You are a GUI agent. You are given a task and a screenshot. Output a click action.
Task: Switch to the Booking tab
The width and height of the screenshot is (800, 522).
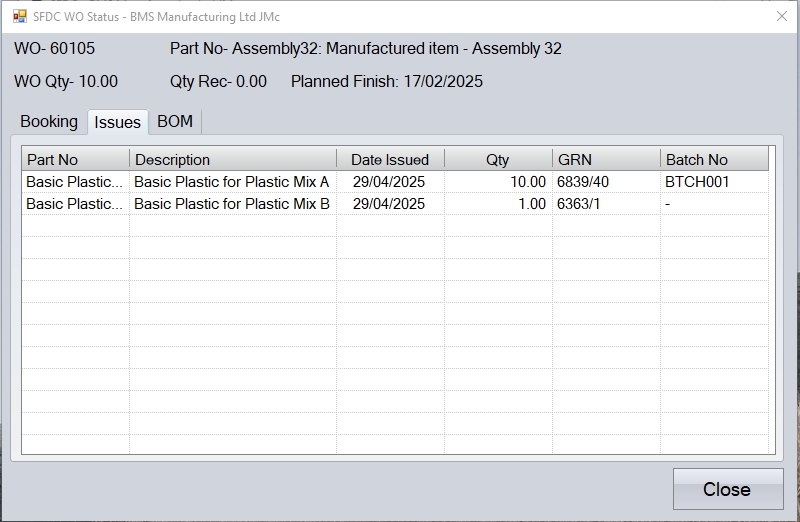click(x=48, y=122)
